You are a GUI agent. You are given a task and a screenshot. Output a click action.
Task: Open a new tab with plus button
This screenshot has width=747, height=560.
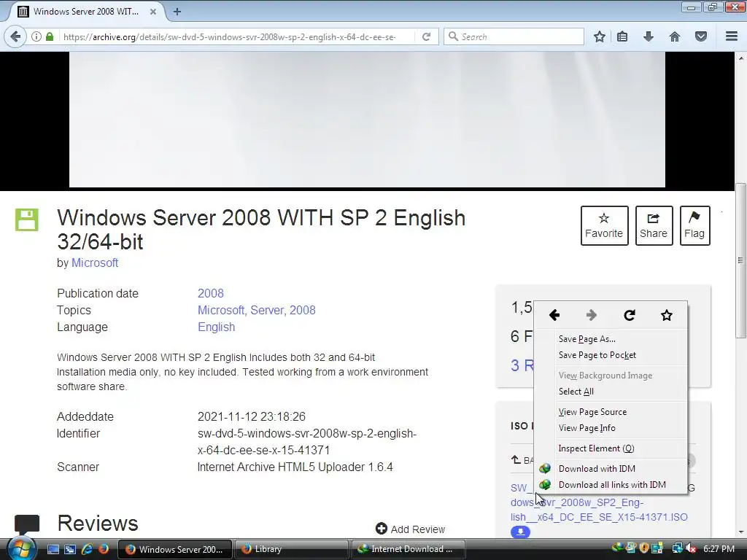coord(177,12)
